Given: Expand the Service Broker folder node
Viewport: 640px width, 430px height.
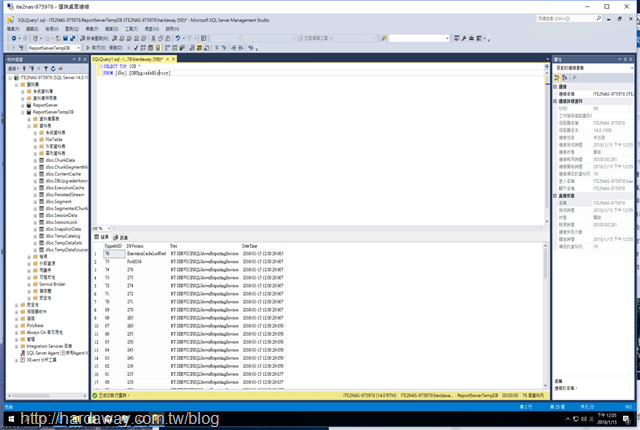Looking at the screenshot, I should click(29, 284).
